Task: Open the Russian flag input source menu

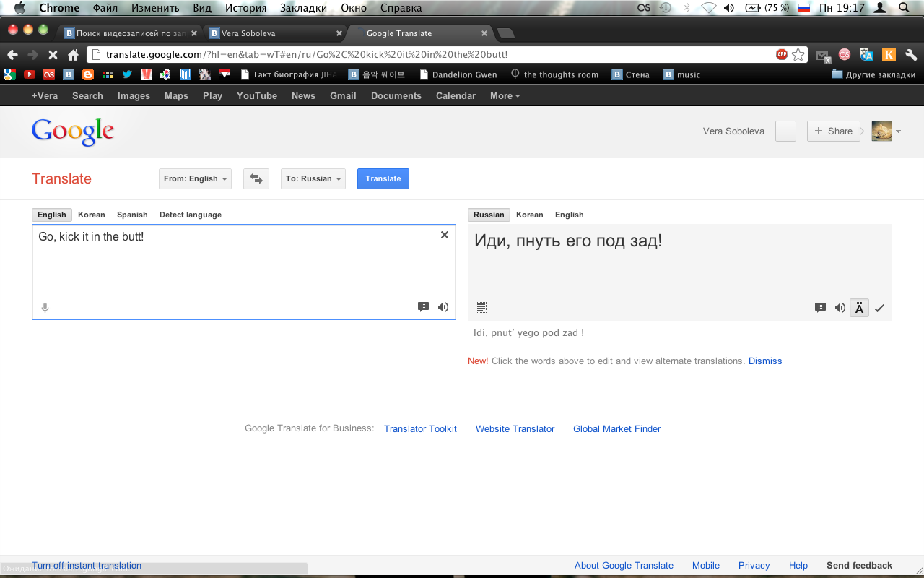Action: pyautogui.click(x=804, y=8)
